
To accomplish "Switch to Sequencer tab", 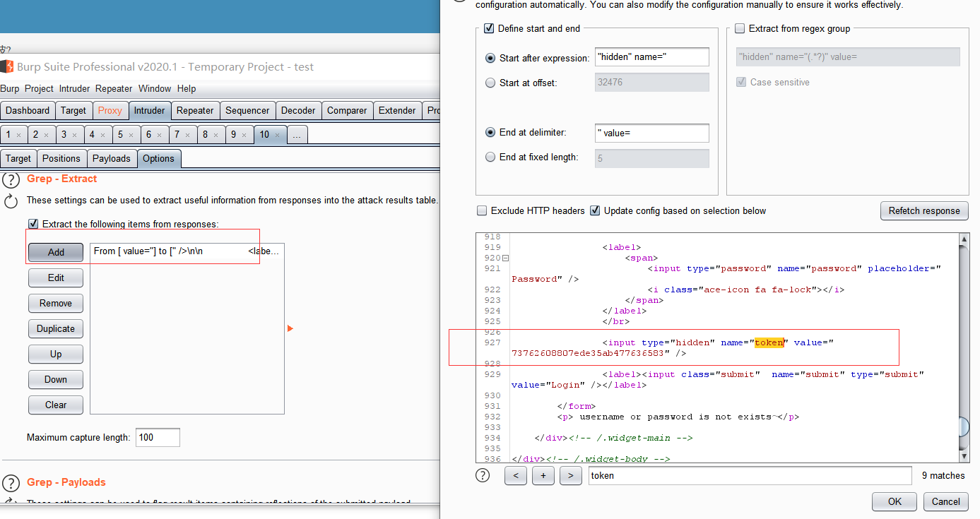I will click(247, 111).
